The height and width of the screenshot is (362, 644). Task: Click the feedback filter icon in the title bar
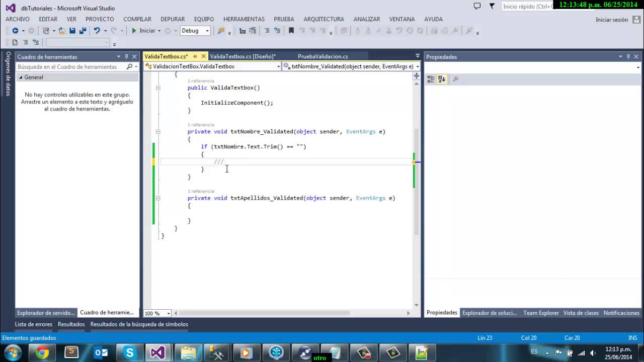(x=492, y=6)
